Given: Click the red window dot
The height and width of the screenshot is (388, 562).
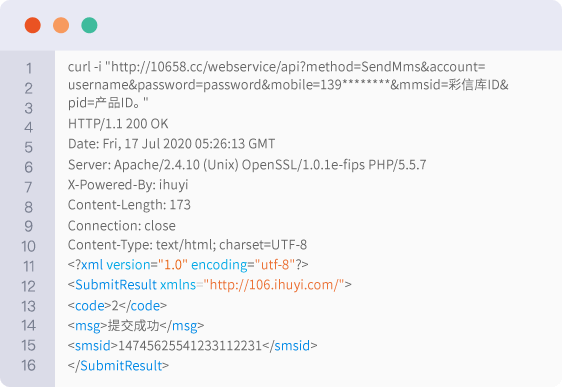Looking at the screenshot, I should [33, 25].
